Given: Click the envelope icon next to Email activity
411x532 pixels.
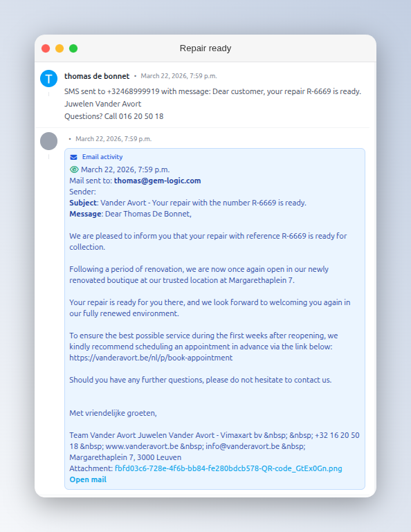Looking at the screenshot, I should click(x=73, y=157).
